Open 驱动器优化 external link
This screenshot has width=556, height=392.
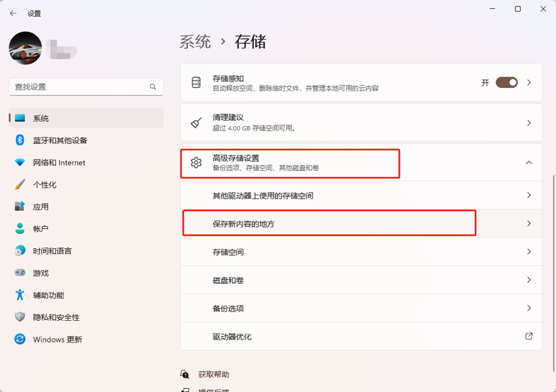528,336
